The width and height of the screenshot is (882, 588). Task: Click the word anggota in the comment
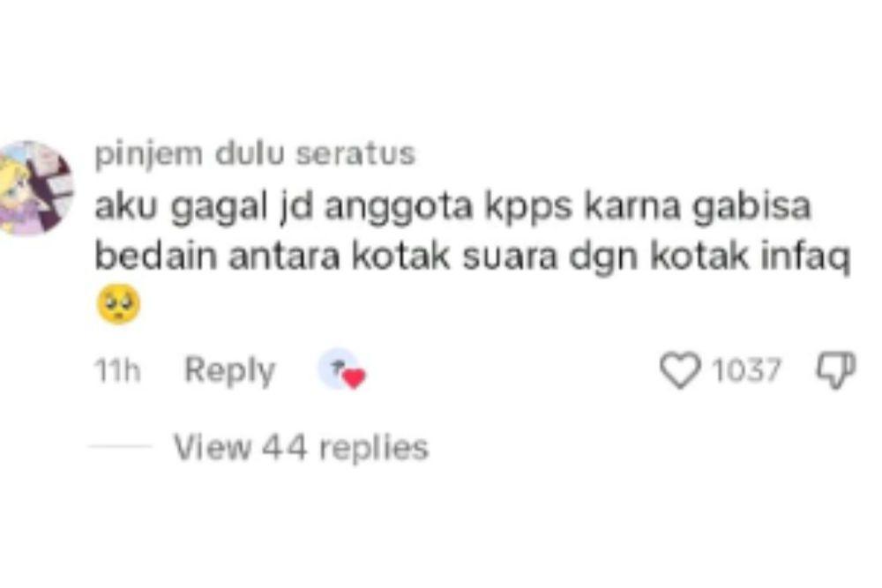[x=400, y=208]
